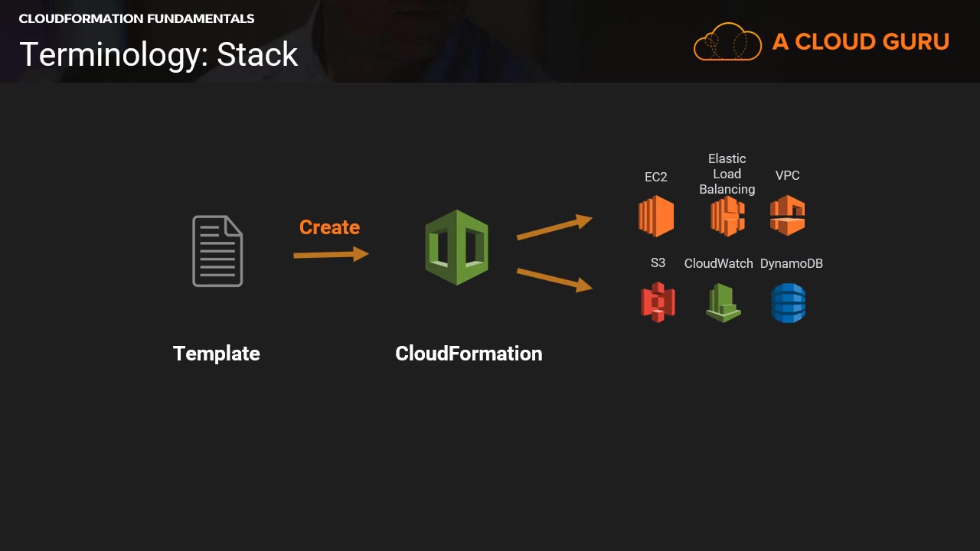Viewport: 980px width, 551px height.
Task: Select the orange EC2 icon
Action: (x=656, y=216)
